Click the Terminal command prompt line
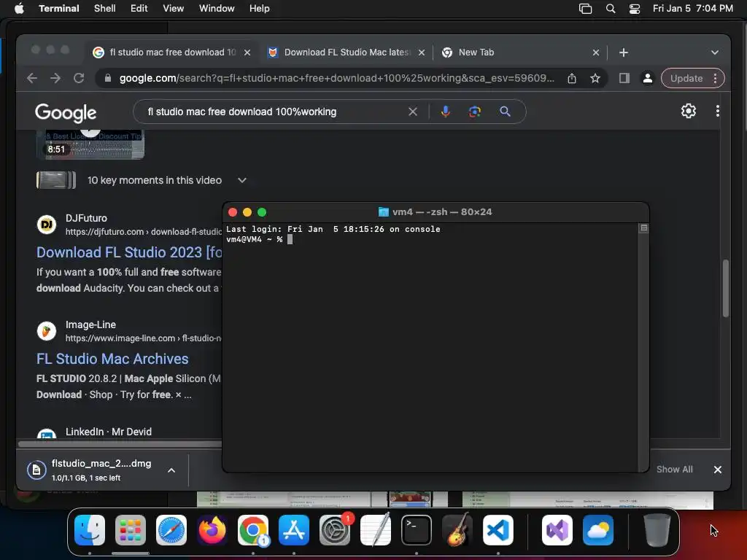747x560 pixels. pyautogui.click(x=259, y=239)
